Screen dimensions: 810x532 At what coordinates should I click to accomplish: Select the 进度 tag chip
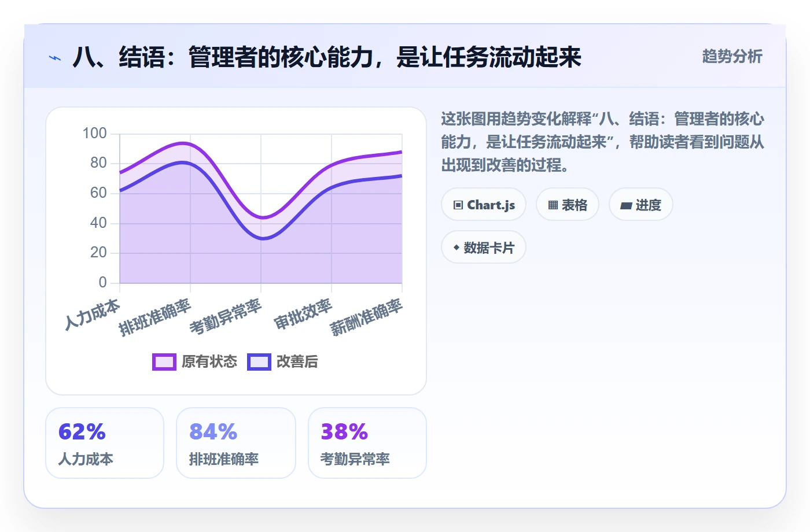coord(641,205)
